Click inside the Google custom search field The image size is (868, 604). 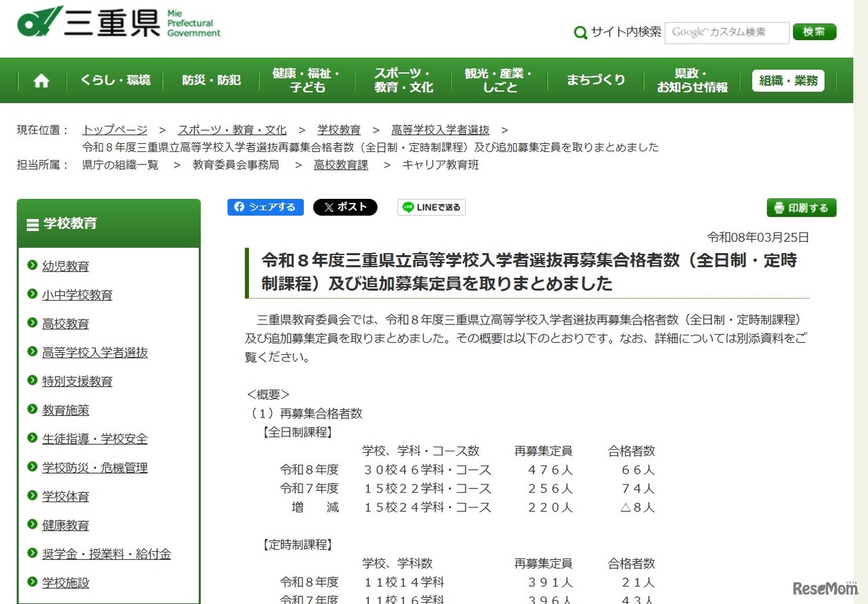tap(726, 32)
